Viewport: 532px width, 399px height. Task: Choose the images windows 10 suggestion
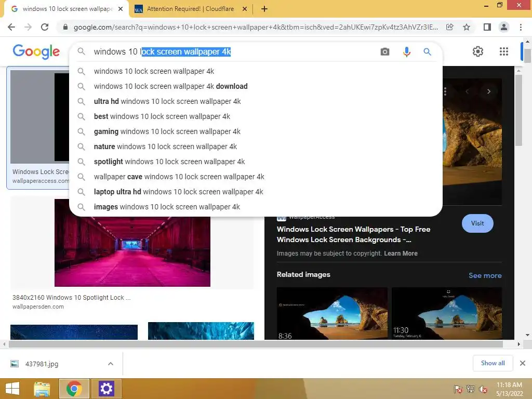pyautogui.click(x=256, y=207)
